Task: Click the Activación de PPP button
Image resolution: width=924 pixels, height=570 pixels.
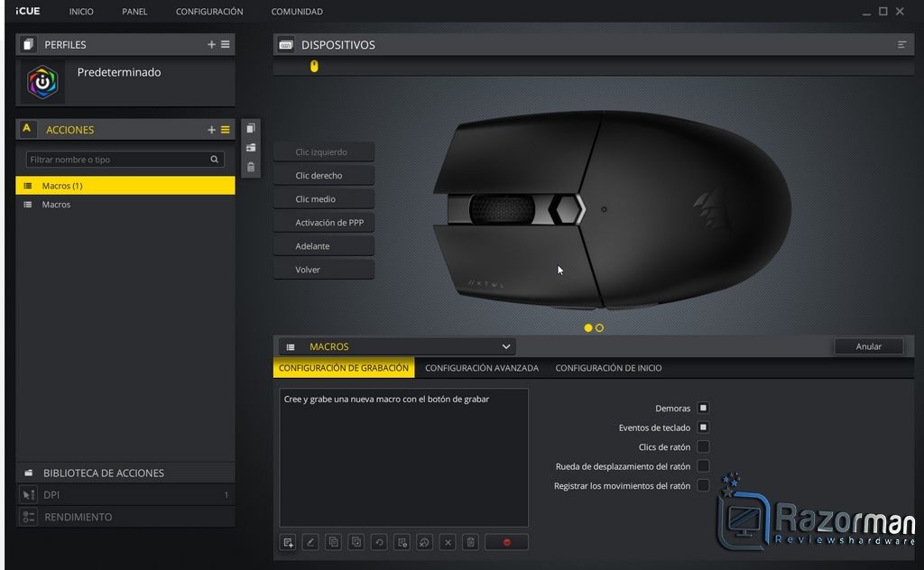Action: (324, 223)
